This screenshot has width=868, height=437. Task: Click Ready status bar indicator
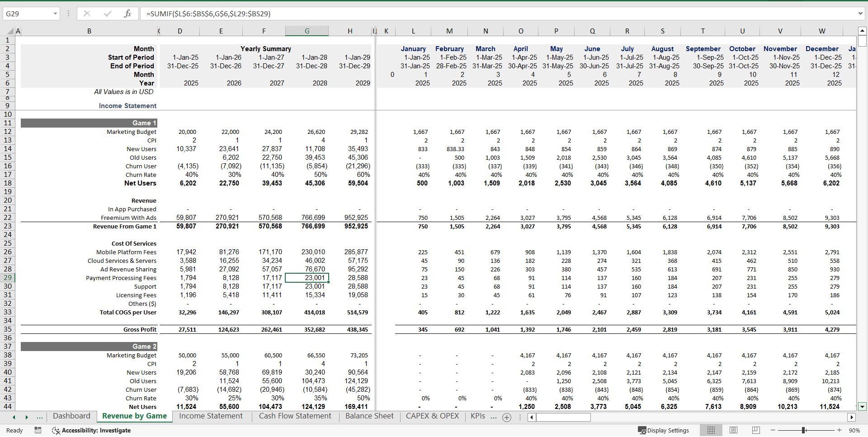point(14,430)
